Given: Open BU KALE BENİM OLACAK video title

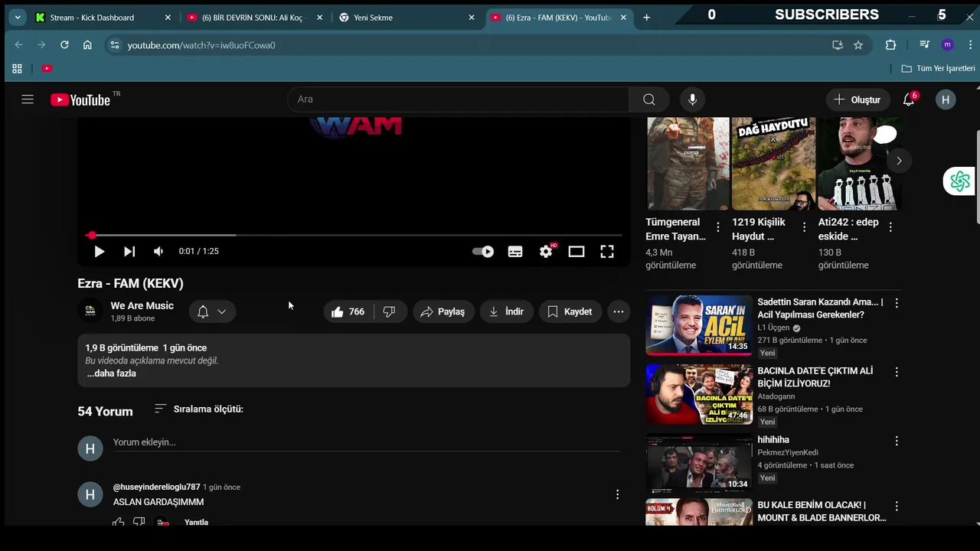Looking at the screenshot, I should [x=822, y=511].
